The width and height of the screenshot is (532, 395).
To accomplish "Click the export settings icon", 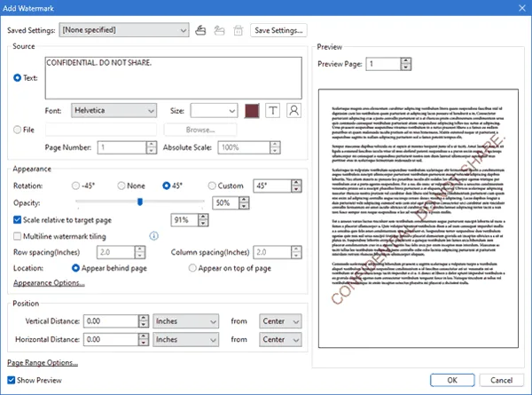I will [x=220, y=30].
